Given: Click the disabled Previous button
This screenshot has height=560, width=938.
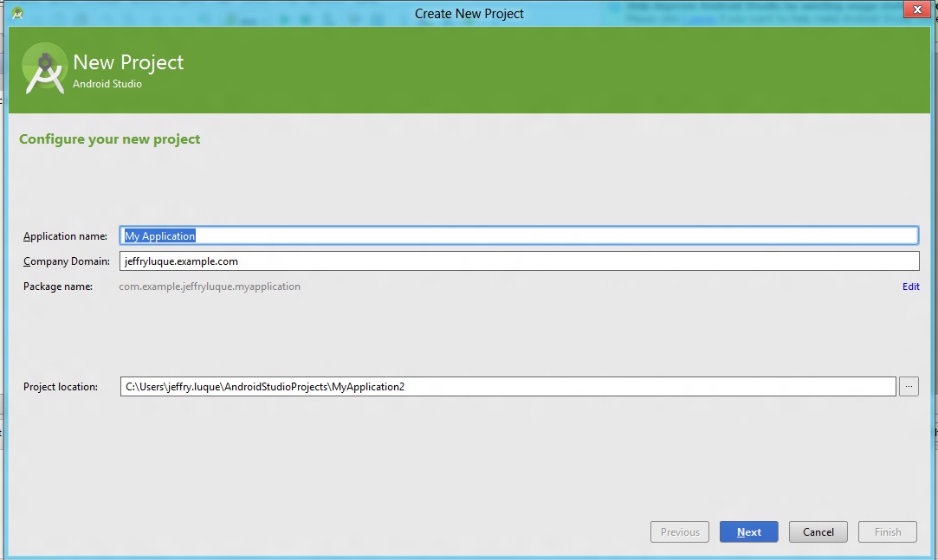Looking at the screenshot, I should coord(680,532).
